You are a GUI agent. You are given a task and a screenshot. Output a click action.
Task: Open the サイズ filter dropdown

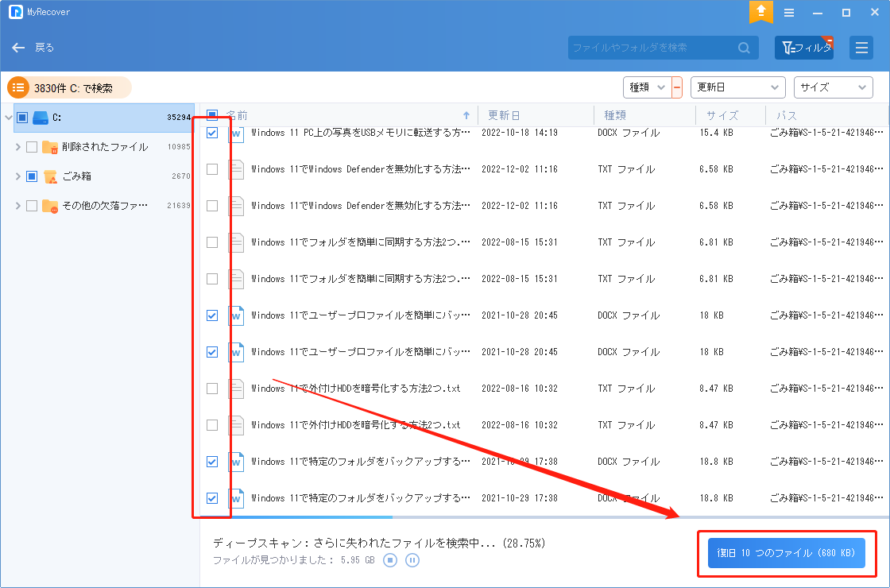click(834, 87)
